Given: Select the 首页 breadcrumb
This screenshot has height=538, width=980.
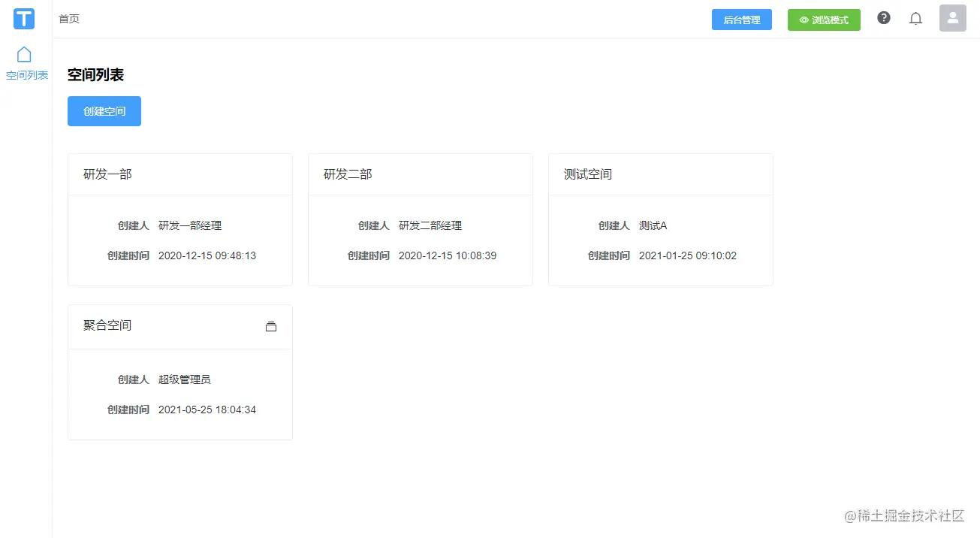Looking at the screenshot, I should [x=69, y=19].
